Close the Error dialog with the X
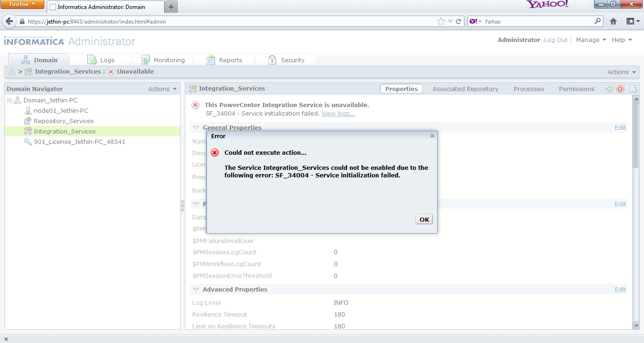 coord(432,136)
